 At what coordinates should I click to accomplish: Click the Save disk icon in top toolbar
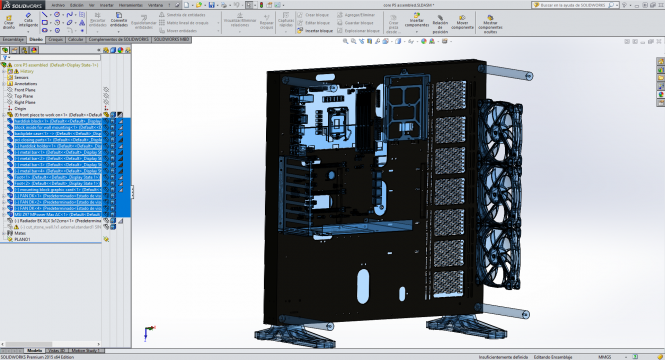click(x=211, y=5)
